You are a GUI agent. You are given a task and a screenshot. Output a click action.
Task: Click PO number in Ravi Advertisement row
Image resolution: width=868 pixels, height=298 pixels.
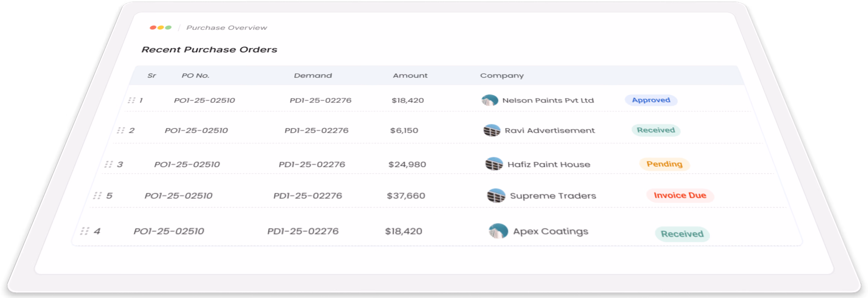[x=196, y=130]
